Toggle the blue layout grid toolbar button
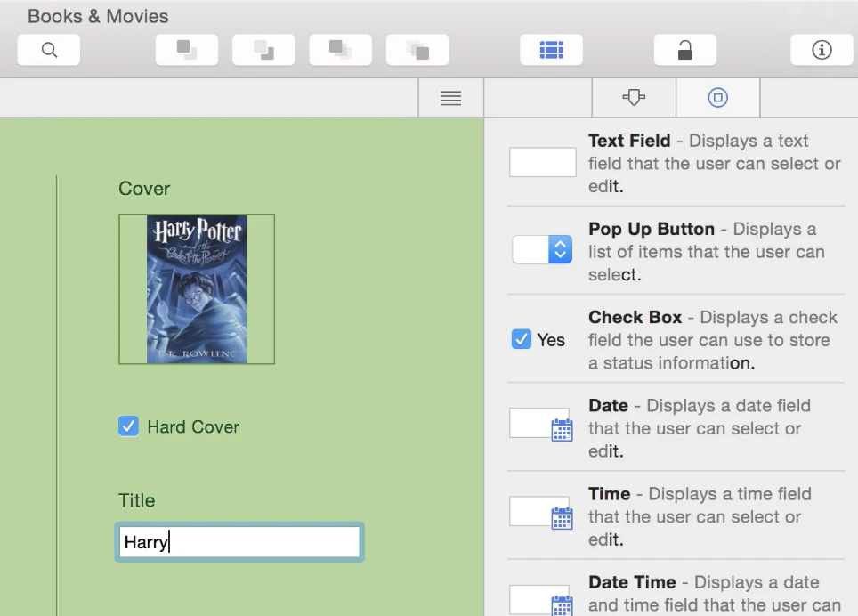The height and width of the screenshot is (616, 858). pyautogui.click(x=551, y=50)
